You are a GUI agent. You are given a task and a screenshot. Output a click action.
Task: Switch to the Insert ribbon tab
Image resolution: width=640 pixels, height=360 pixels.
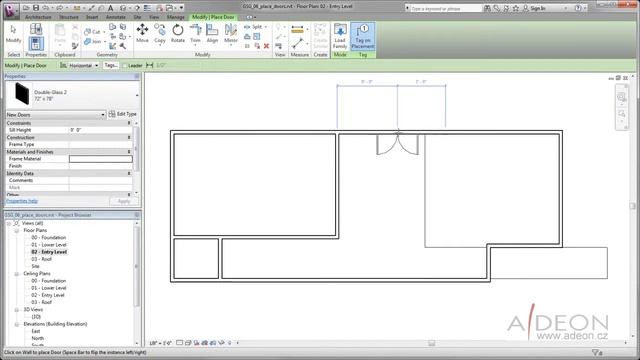[92, 17]
